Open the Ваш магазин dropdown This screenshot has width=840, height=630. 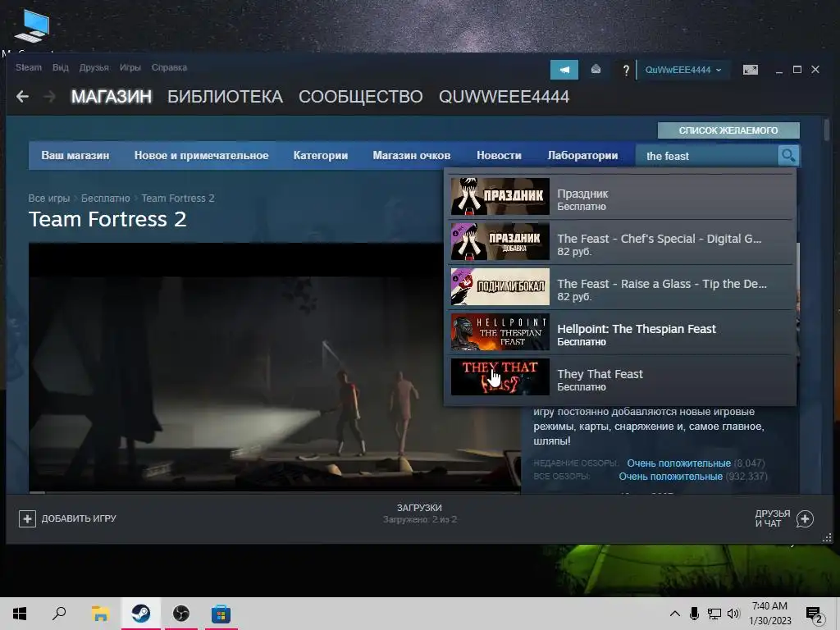pyautogui.click(x=75, y=155)
